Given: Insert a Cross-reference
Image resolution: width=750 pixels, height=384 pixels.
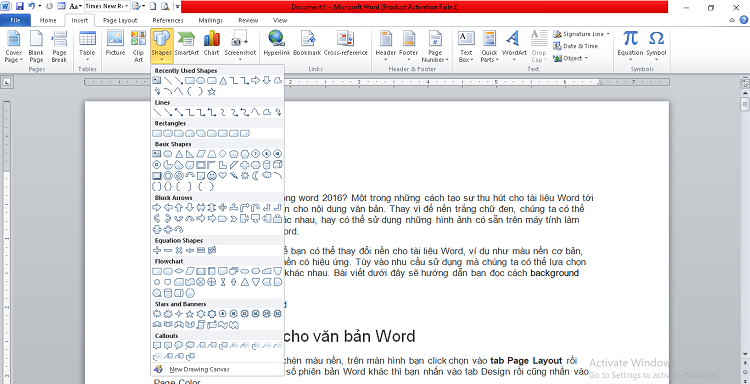Looking at the screenshot, I should pyautogui.click(x=346, y=44).
